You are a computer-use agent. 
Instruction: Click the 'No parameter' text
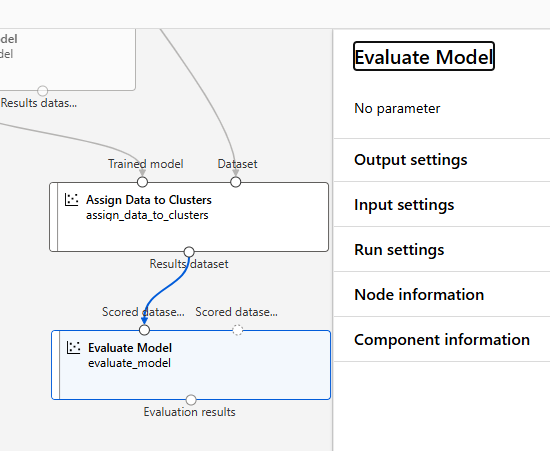pos(397,108)
